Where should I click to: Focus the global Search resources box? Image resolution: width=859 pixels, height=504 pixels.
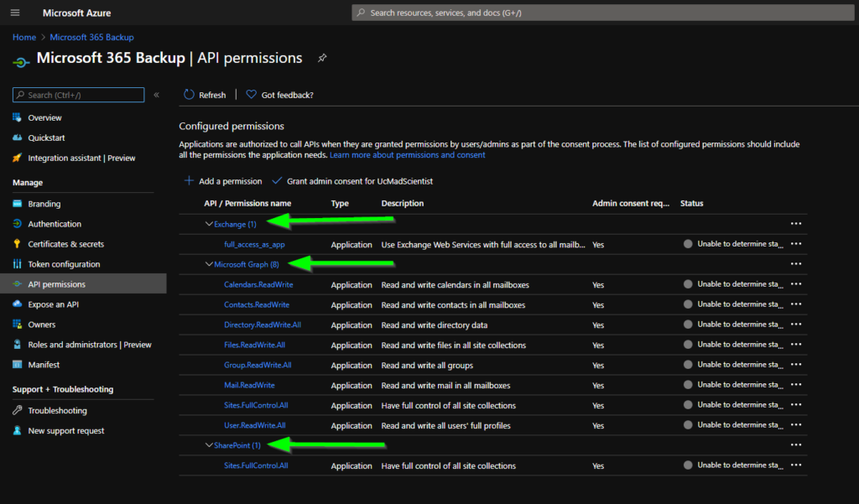[x=602, y=13]
